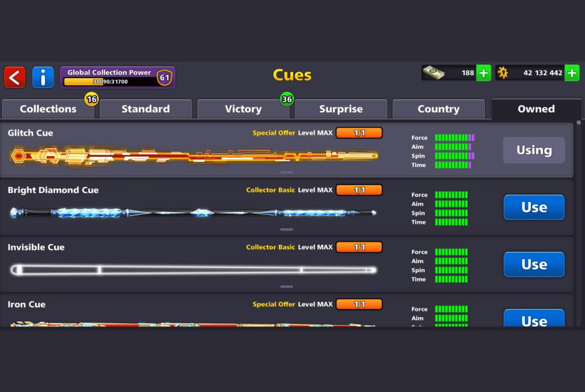
Task: Click the Invisible Cue 1/1 level bar
Action: coord(359,247)
